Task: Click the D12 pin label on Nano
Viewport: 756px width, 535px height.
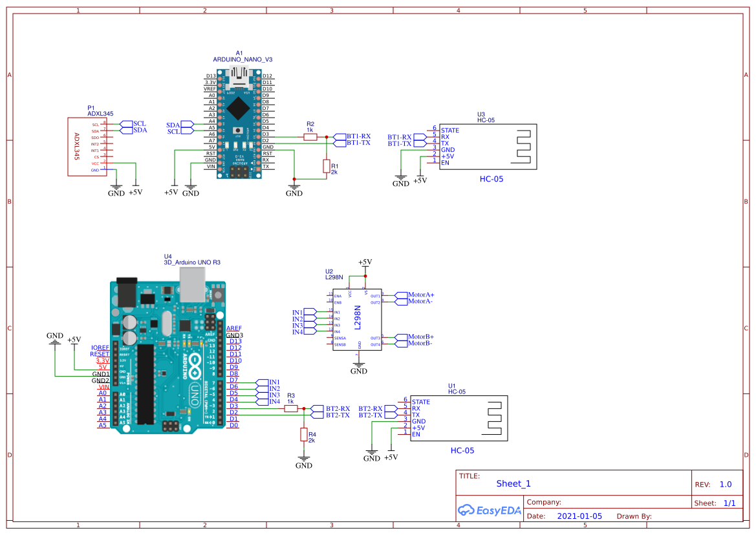Action: coord(268,76)
